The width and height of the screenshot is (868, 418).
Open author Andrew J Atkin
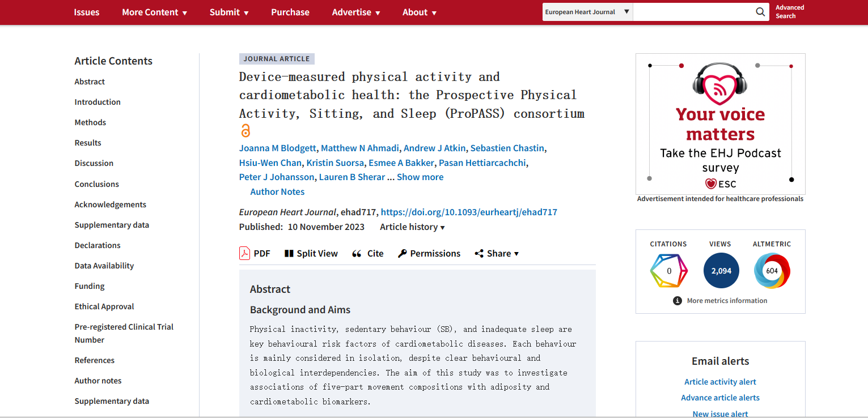click(435, 148)
